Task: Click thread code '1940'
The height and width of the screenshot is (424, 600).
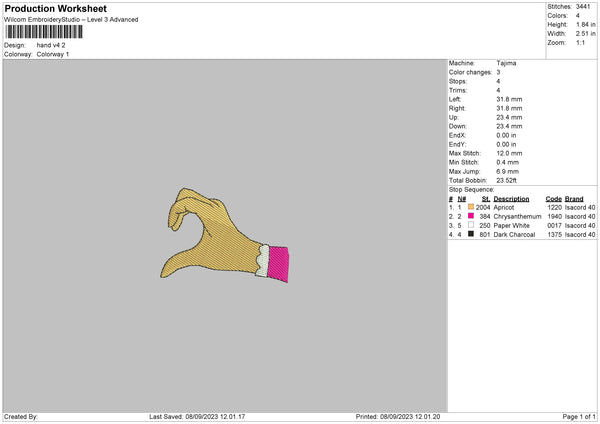Action: (554, 216)
